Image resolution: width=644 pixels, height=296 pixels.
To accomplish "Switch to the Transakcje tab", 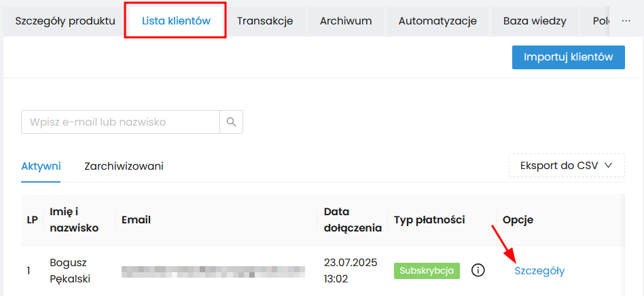I will click(265, 21).
